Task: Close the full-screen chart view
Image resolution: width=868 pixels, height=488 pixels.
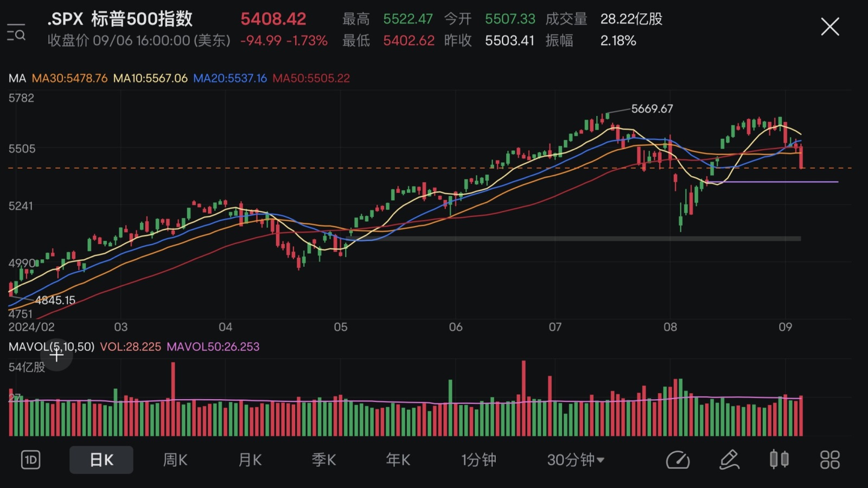Action: tap(829, 27)
